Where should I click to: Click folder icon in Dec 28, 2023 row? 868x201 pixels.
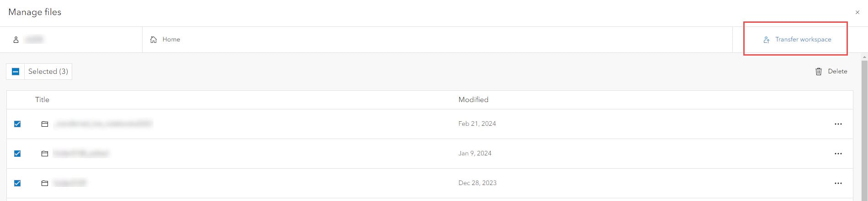pyautogui.click(x=45, y=183)
